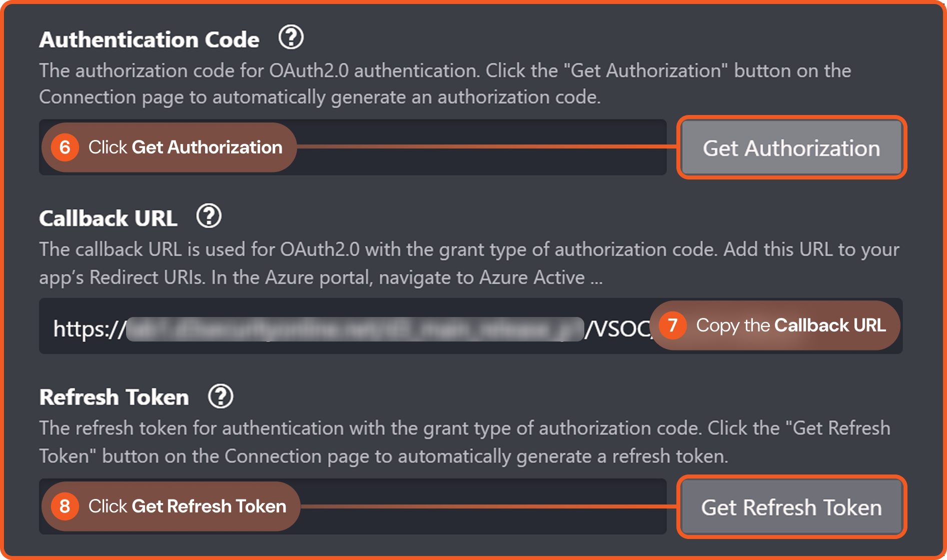Image resolution: width=947 pixels, height=560 pixels.
Task: Click the Authentication Code help icon
Action: (291, 37)
